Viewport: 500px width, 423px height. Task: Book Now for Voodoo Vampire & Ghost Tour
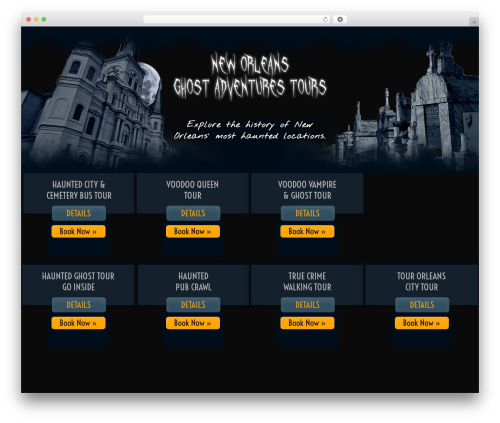tap(307, 231)
